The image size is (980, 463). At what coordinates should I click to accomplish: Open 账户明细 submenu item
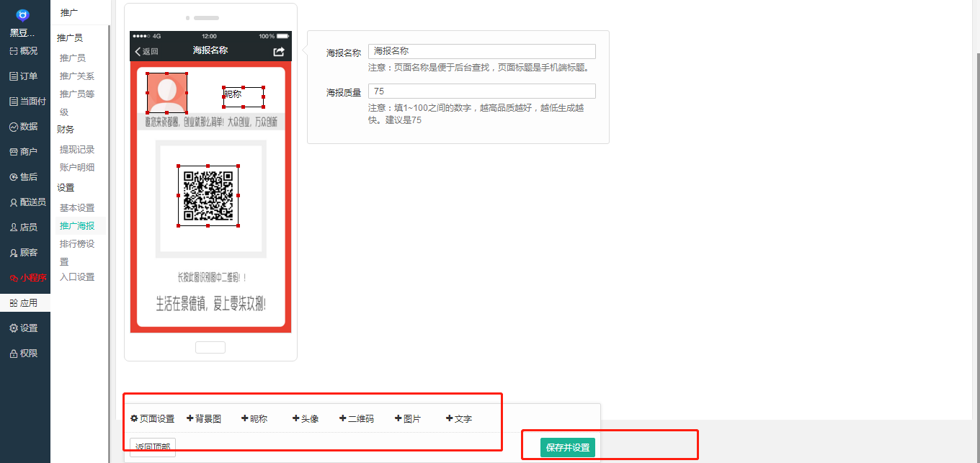(77, 167)
